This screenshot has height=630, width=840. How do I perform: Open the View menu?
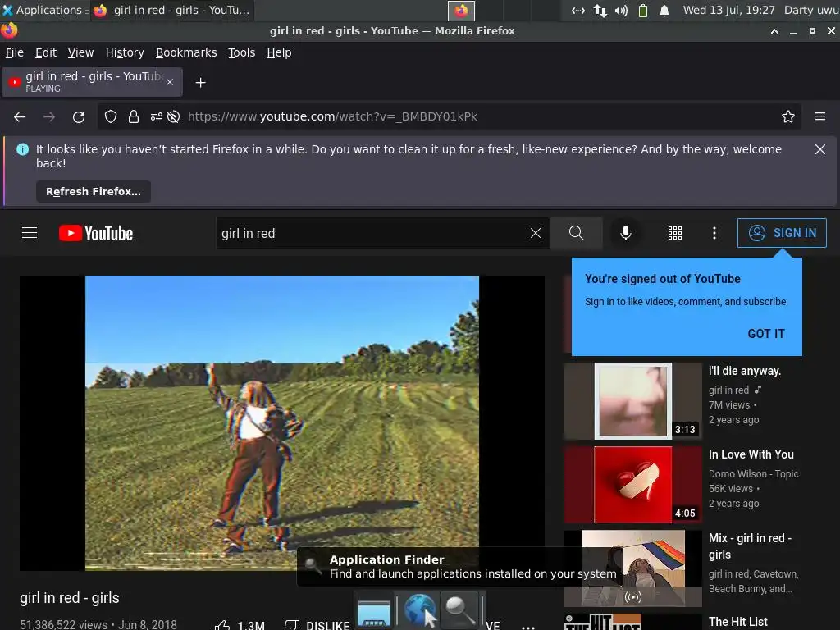click(x=80, y=52)
